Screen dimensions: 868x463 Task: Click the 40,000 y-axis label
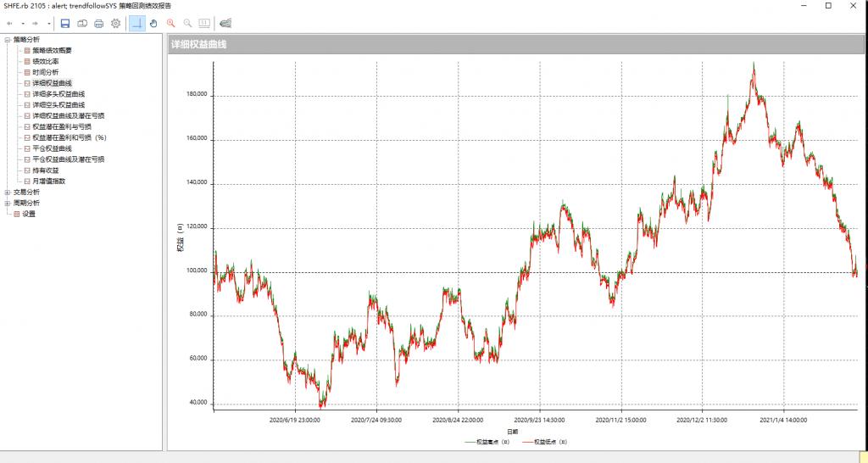198,403
